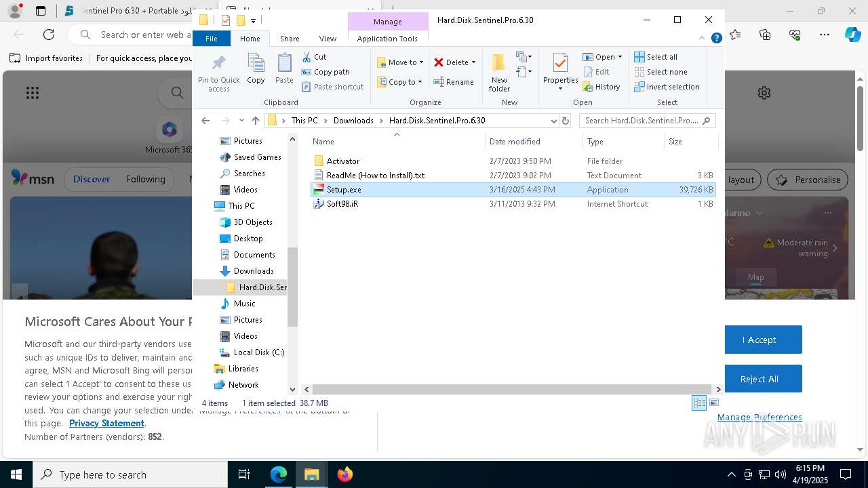This screenshot has height=488, width=868.
Task: Select MSN Following tab
Action: [145, 179]
